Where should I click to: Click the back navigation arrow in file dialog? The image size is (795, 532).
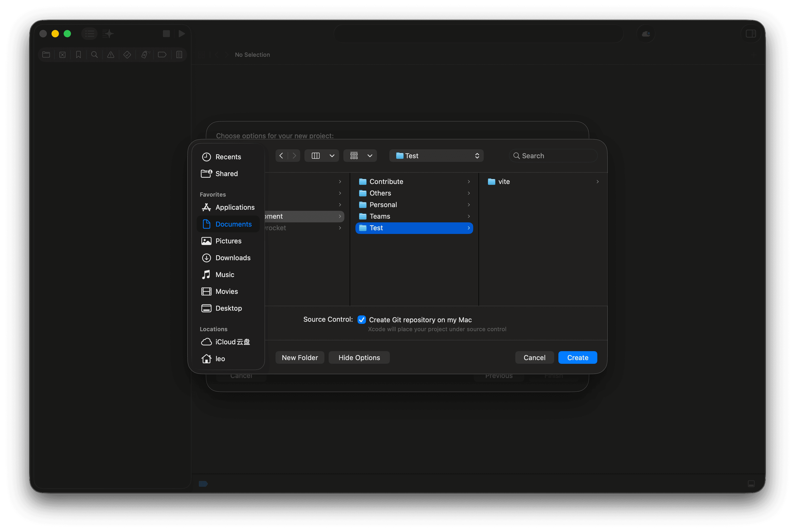(x=281, y=156)
